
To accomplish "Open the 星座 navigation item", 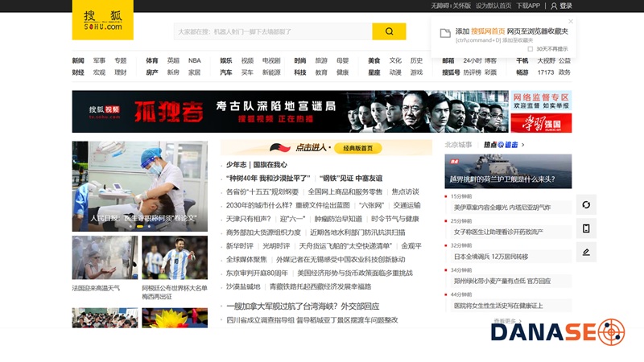I will coord(374,72).
